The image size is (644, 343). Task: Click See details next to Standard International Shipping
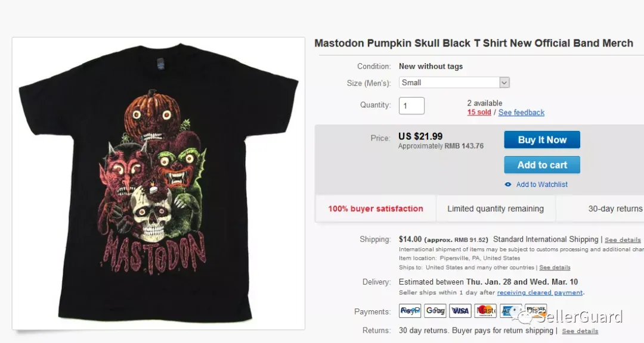[x=622, y=239]
